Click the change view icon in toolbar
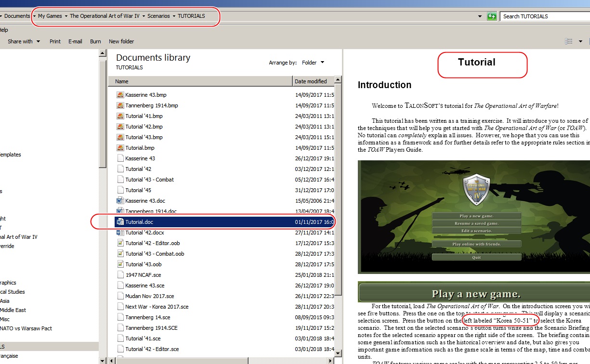The width and height of the screenshot is (590, 364). [x=569, y=41]
